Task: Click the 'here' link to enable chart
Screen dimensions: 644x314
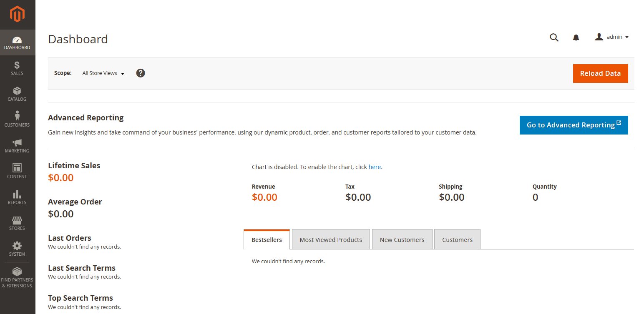Action: click(x=375, y=167)
